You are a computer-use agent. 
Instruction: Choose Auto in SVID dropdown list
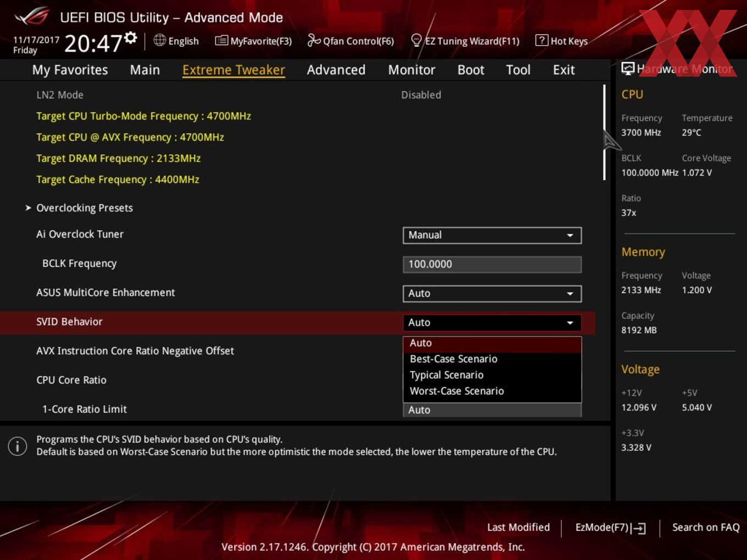[x=492, y=343]
